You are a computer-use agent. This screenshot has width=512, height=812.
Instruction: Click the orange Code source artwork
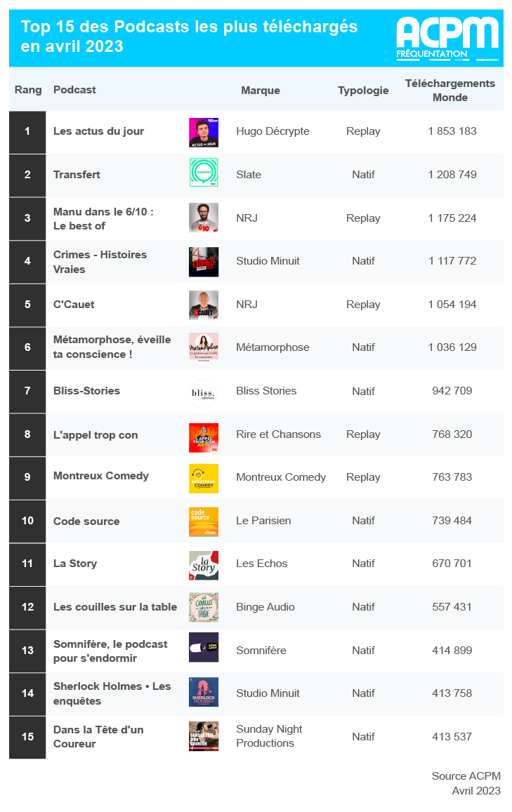pyautogui.click(x=204, y=521)
